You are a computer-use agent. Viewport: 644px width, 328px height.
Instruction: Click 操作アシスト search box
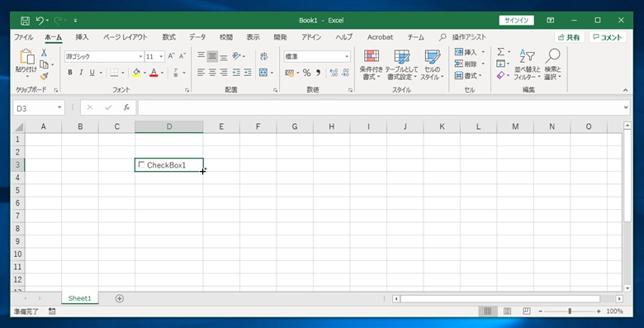pos(469,37)
